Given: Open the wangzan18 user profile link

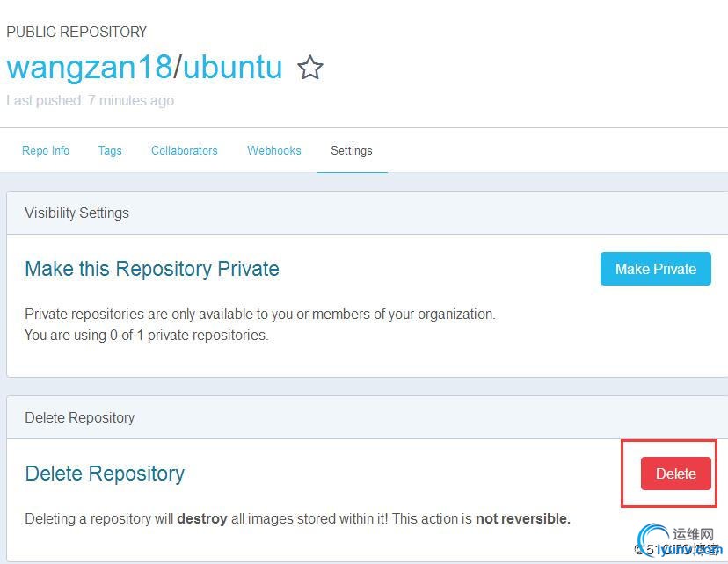Looking at the screenshot, I should click(90, 68).
